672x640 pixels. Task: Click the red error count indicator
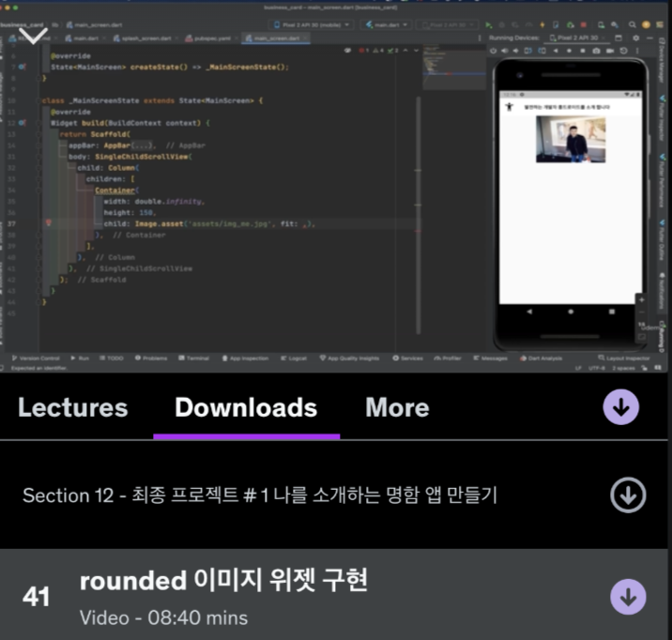click(x=364, y=51)
